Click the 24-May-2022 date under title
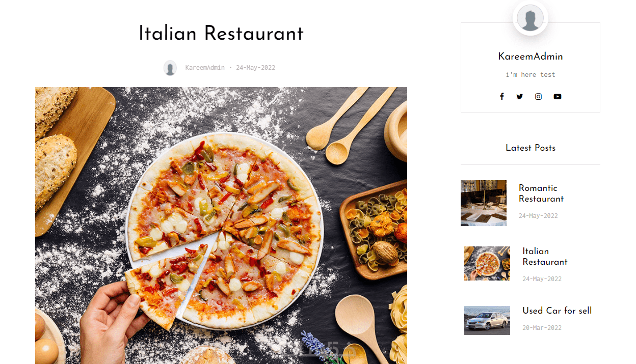 pyautogui.click(x=255, y=67)
